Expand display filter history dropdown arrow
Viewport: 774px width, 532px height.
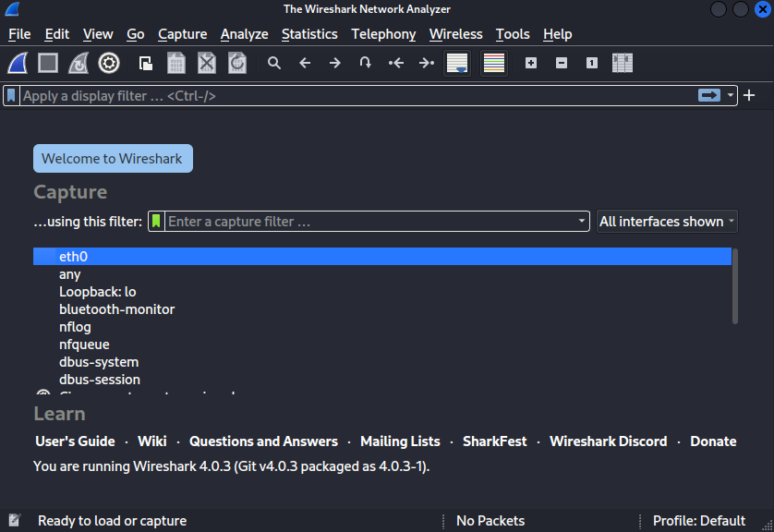click(731, 95)
